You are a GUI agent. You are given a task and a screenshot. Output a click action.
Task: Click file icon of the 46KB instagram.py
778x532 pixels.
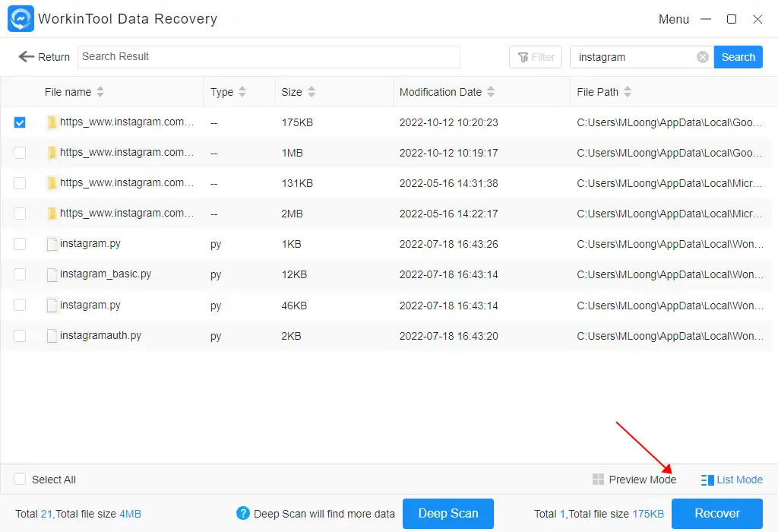52,306
